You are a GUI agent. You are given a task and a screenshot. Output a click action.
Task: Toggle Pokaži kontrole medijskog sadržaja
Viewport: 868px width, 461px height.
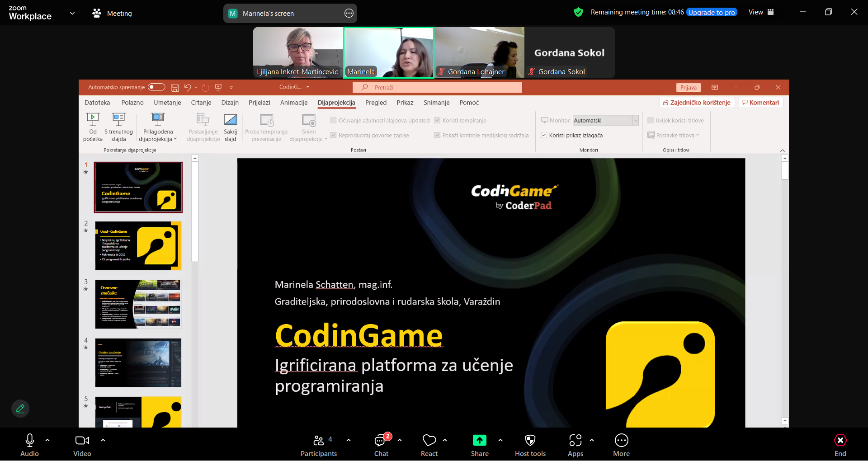pos(438,135)
